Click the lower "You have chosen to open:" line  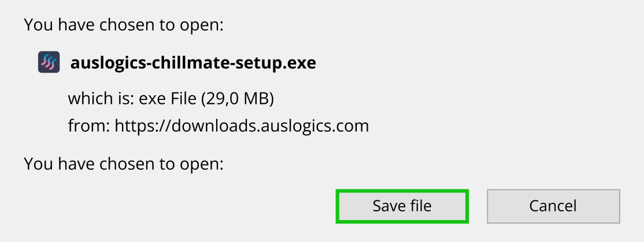tap(124, 163)
